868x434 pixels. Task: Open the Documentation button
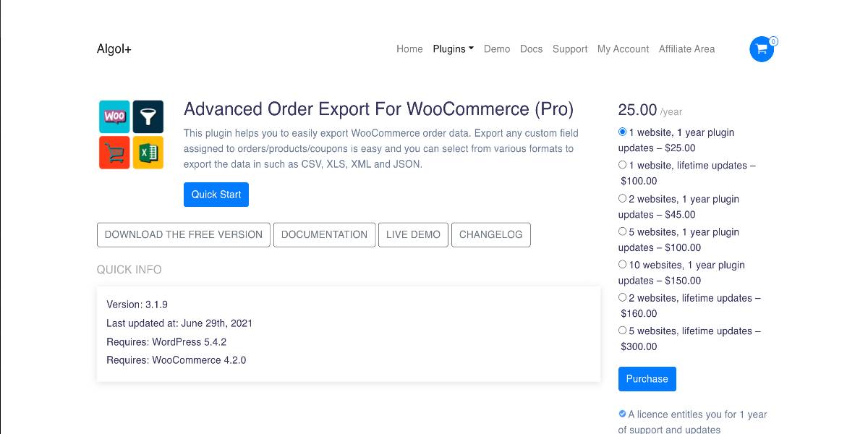[x=324, y=234]
